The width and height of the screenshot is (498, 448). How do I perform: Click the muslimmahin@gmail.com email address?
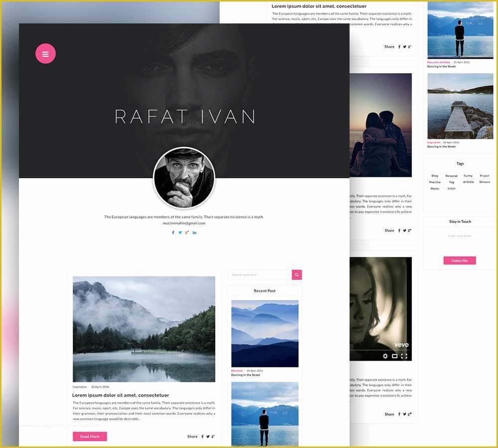[x=184, y=223]
